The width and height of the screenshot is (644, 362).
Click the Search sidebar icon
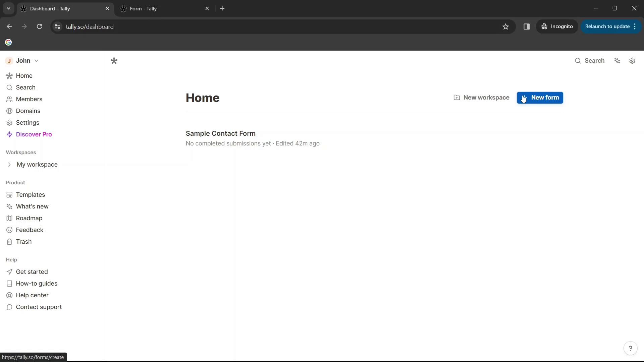(x=9, y=87)
